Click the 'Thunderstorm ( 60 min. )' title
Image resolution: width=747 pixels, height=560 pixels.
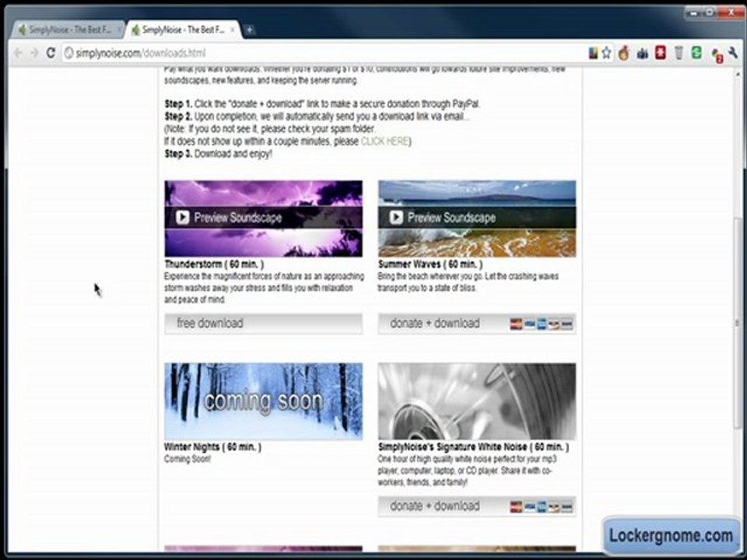(x=215, y=264)
